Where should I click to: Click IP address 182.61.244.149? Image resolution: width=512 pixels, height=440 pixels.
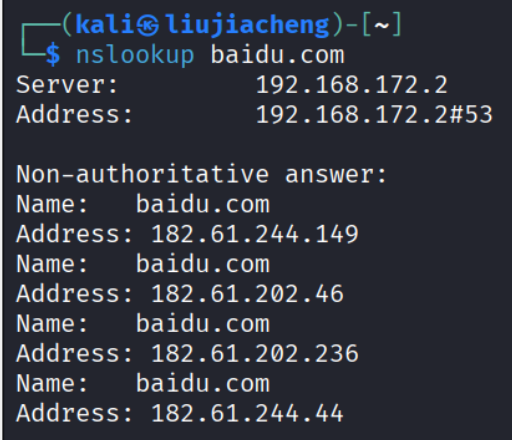pos(255,234)
